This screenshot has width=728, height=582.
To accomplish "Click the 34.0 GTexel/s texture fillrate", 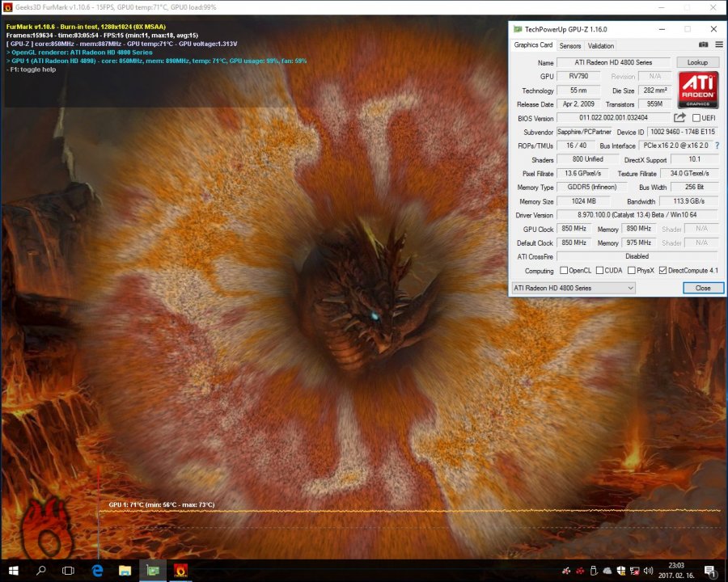I will pos(689,173).
